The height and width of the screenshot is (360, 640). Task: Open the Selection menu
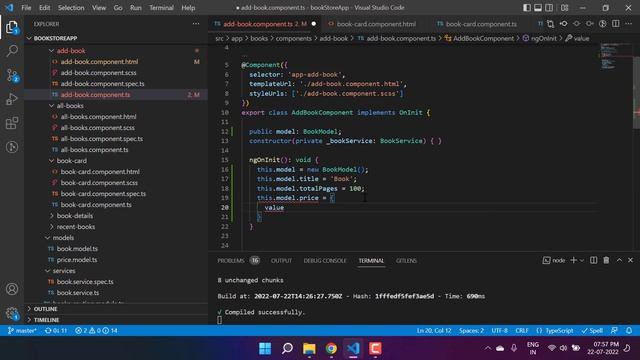[71, 8]
